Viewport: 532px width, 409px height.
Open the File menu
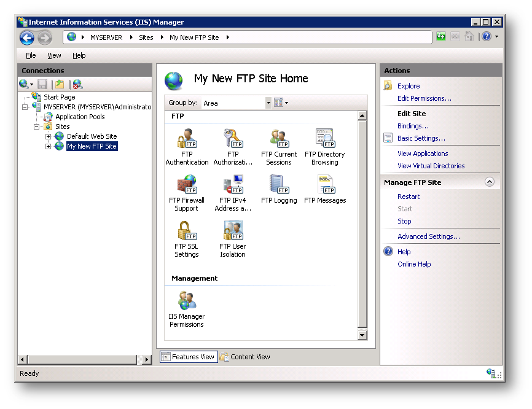(31, 55)
